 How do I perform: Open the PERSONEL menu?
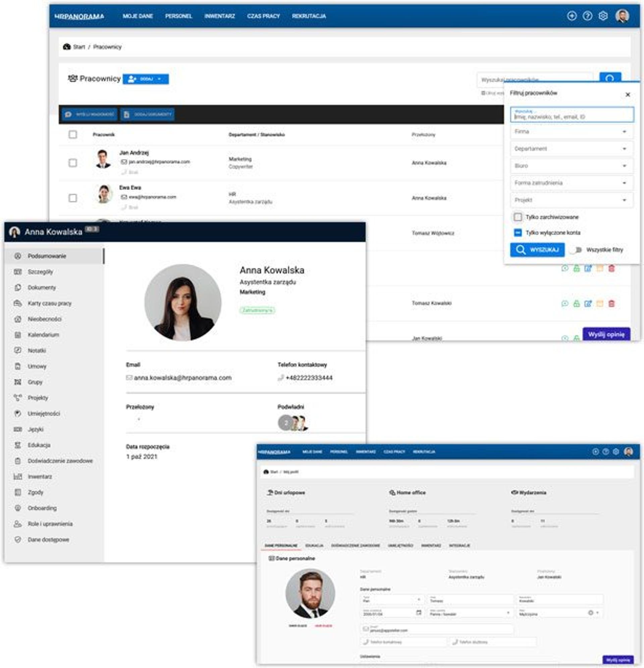(x=178, y=16)
